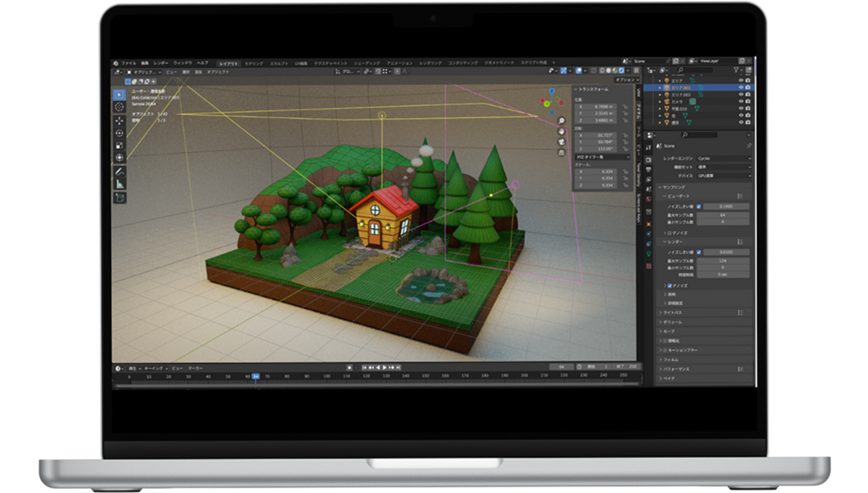Select the Annotate pencil tool
The image size is (868, 493).
click(x=120, y=171)
